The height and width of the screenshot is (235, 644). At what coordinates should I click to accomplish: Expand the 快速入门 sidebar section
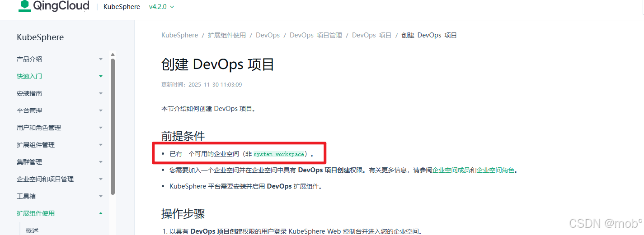pyautogui.click(x=101, y=76)
